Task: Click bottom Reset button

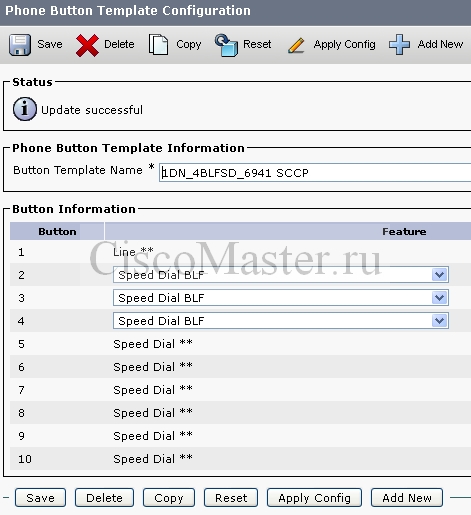Action: 231,498
